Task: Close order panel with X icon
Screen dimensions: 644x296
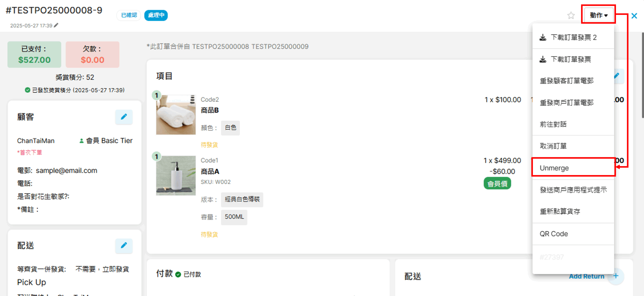Action: [634, 16]
